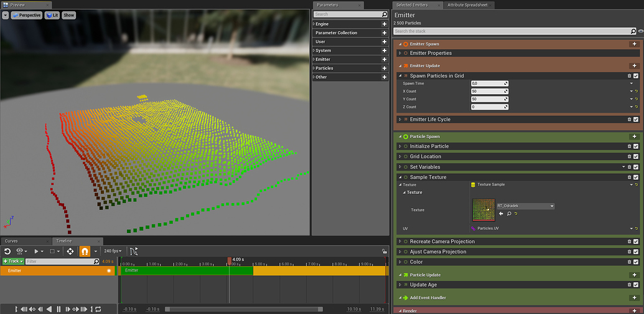Click the green Track button
The width and height of the screenshot is (644, 314).
(x=12, y=262)
